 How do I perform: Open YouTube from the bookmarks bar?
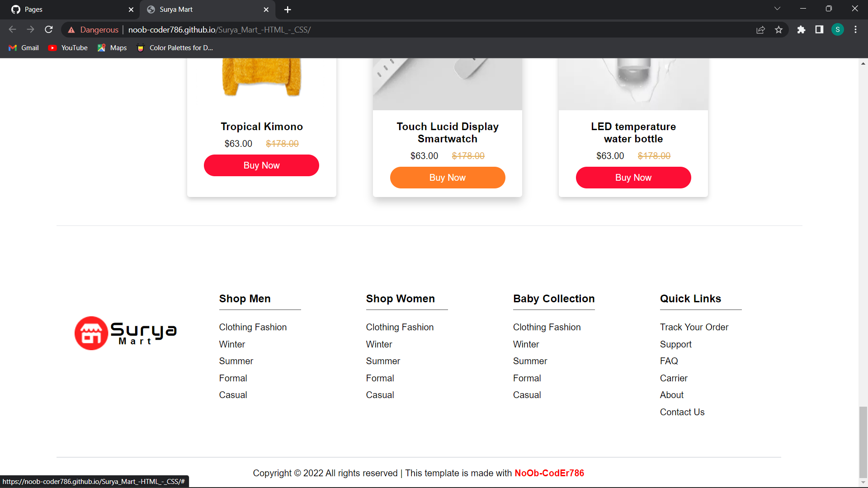coord(67,47)
